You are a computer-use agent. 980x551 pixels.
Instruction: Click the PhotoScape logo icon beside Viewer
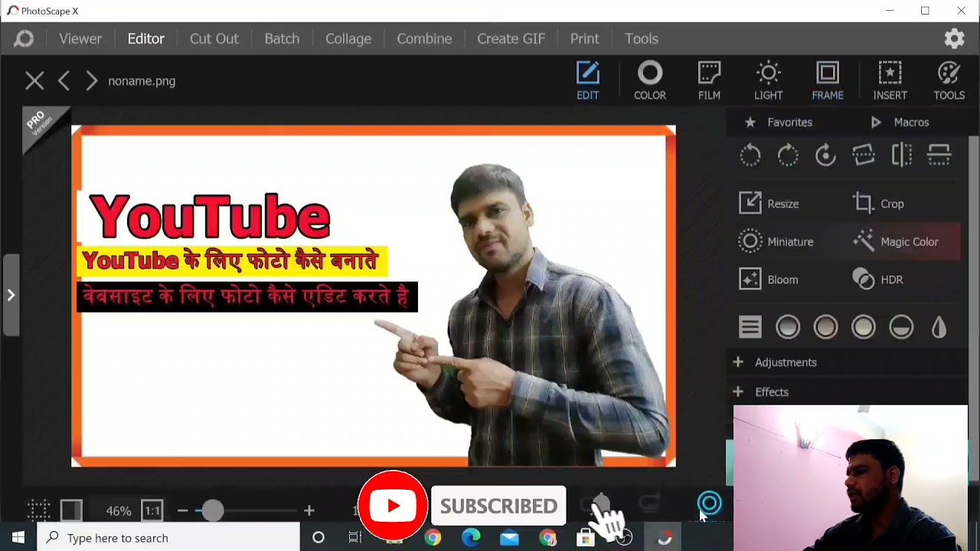click(x=24, y=39)
